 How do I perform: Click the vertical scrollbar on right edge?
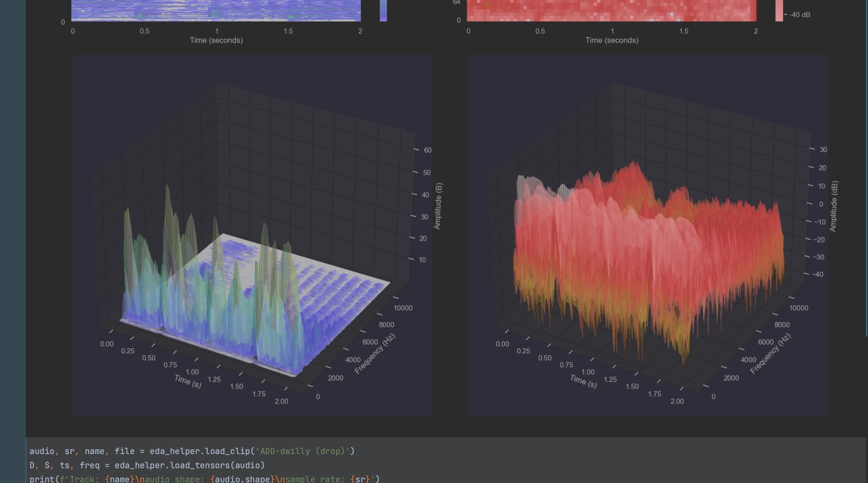click(x=866, y=169)
